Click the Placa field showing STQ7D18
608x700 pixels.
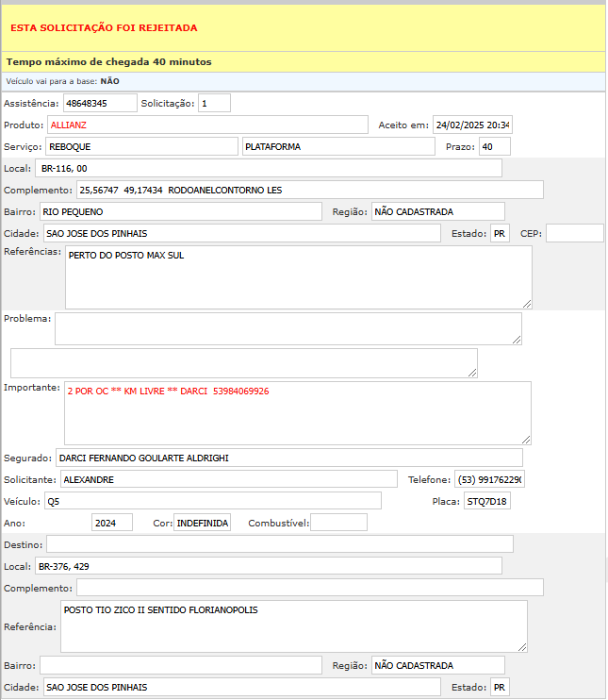(x=486, y=501)
